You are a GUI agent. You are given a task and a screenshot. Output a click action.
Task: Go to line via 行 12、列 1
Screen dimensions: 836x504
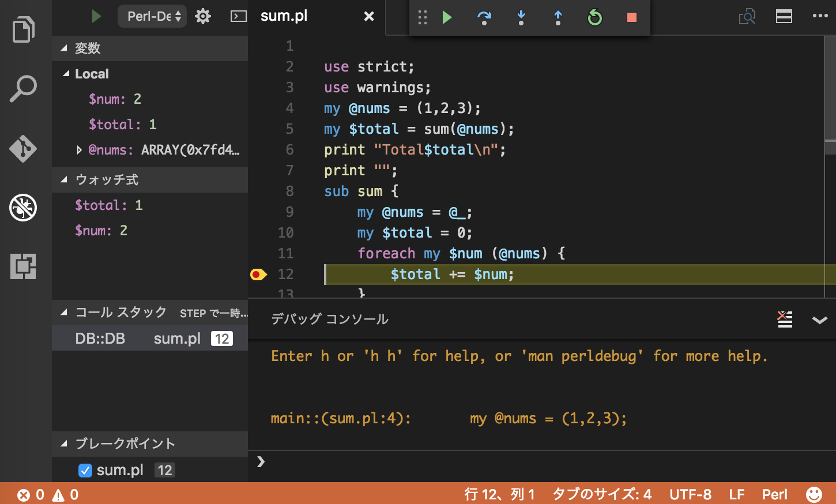[500, 495]
